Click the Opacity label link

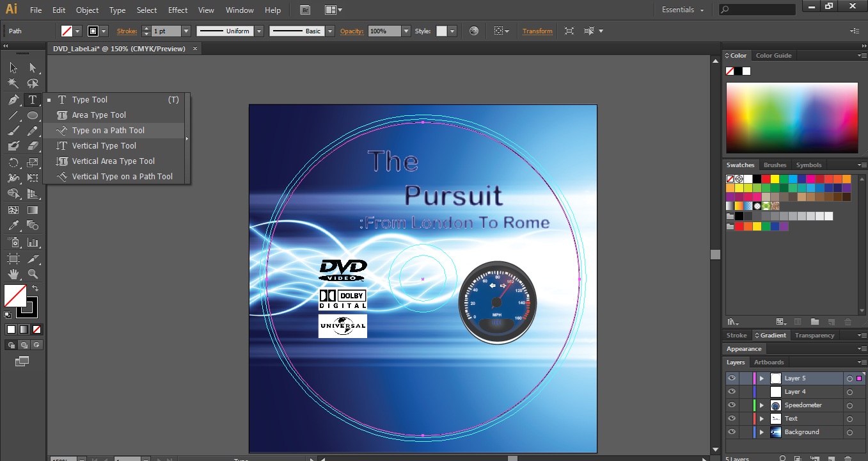(352, 31)
